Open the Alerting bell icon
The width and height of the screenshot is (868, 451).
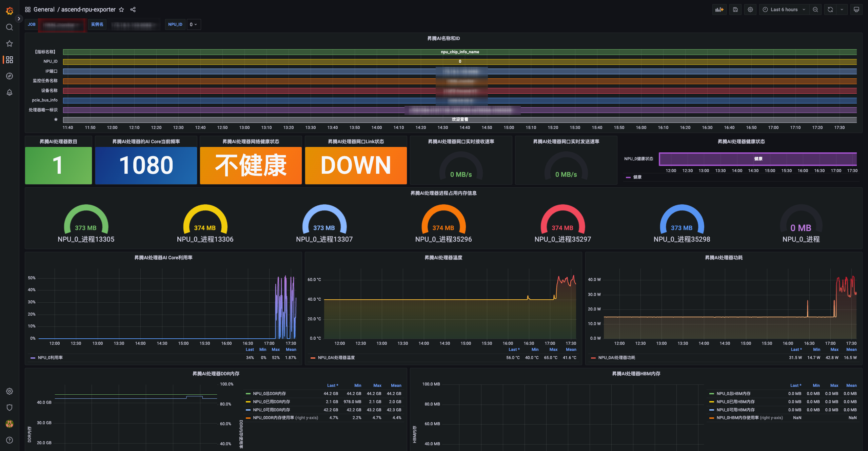(x=9, y=92)
